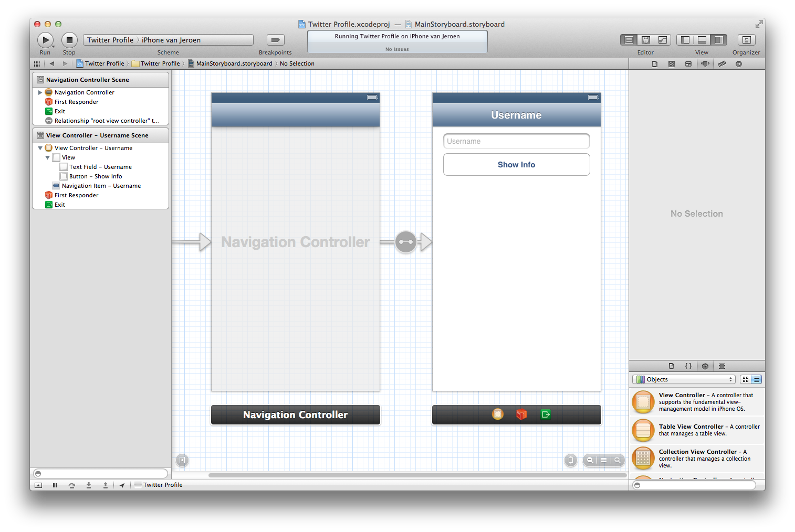Open the Attributes inspector tab
795x532 pixels.
pos(705,64)
